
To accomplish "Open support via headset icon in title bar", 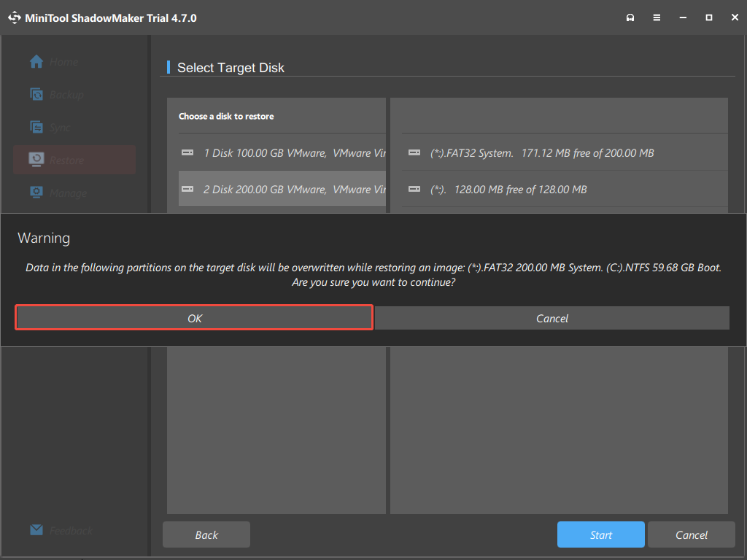I will pyautogui.click(x=630, y=17).
